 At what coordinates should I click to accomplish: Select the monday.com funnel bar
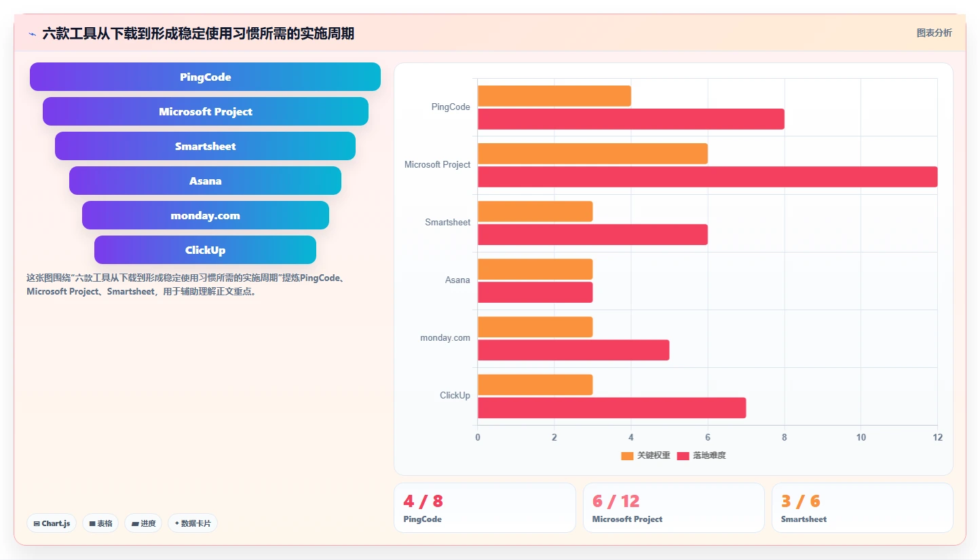click(x=205, y=215)
